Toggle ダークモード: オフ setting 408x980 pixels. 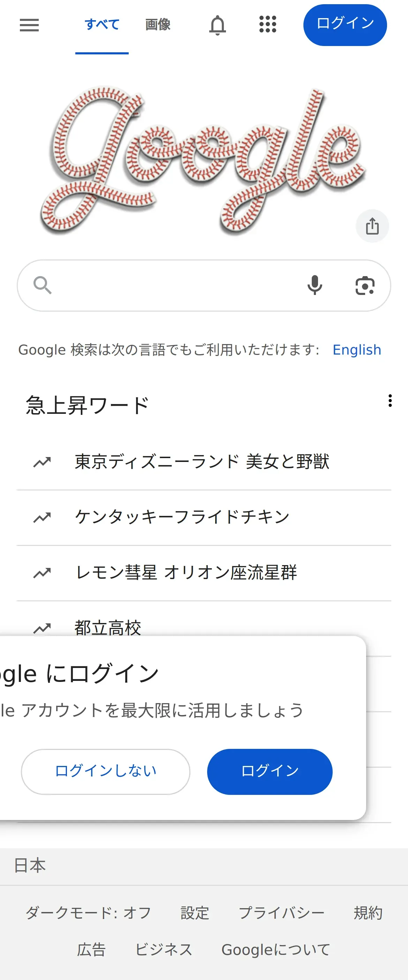(88, 913)
